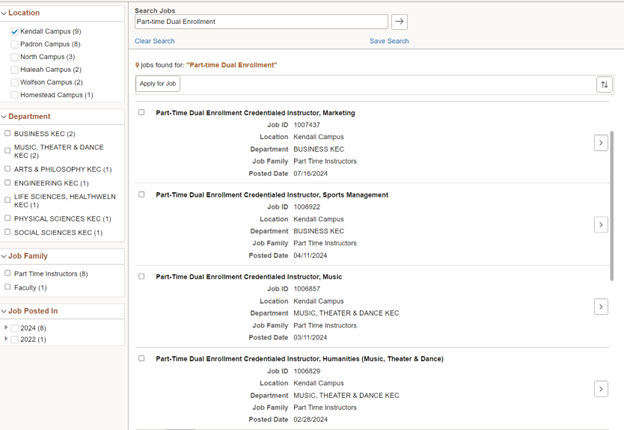The image size is (624, 430).
Task: Click the job results vertical scrollbar
Action: pyautogui.click(x=612, y=206)
